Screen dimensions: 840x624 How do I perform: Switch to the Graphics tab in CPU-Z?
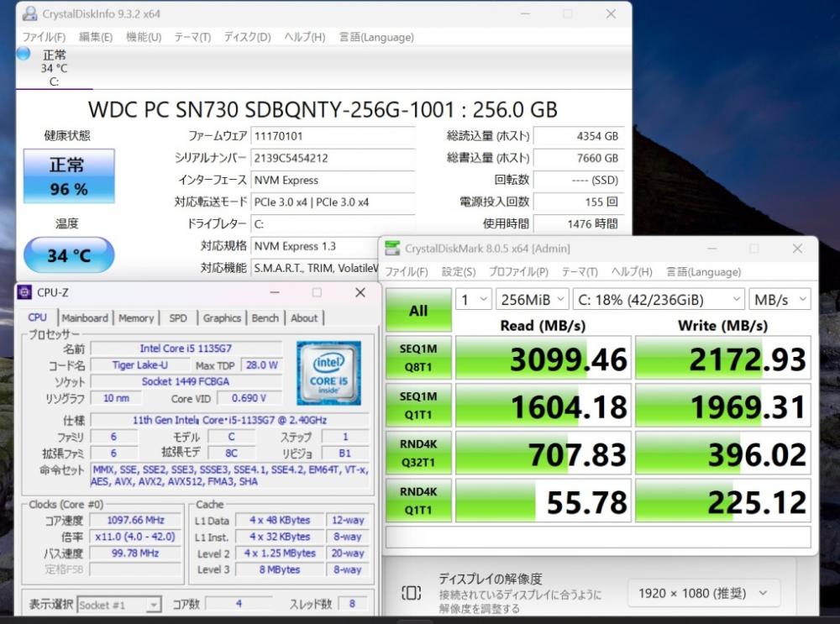[222, 318]
